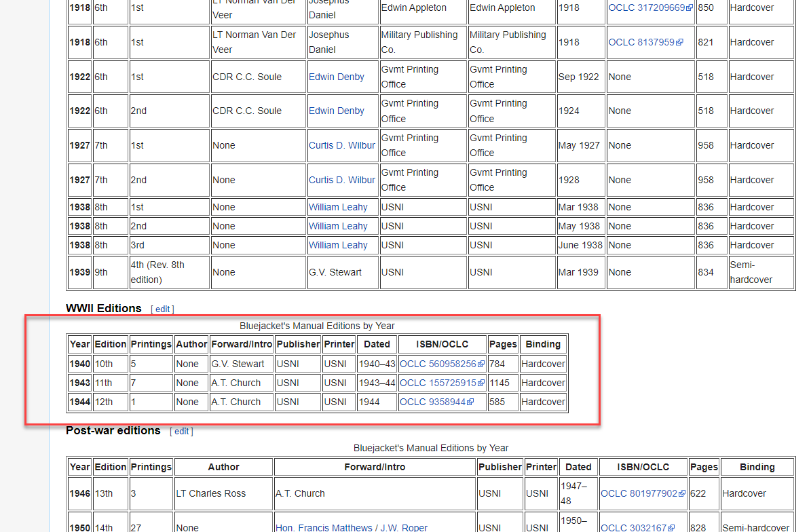Click the external link icon beside OCLC 317209669
The width and height of the screenshot is (809, 532).
pos(690,7)
